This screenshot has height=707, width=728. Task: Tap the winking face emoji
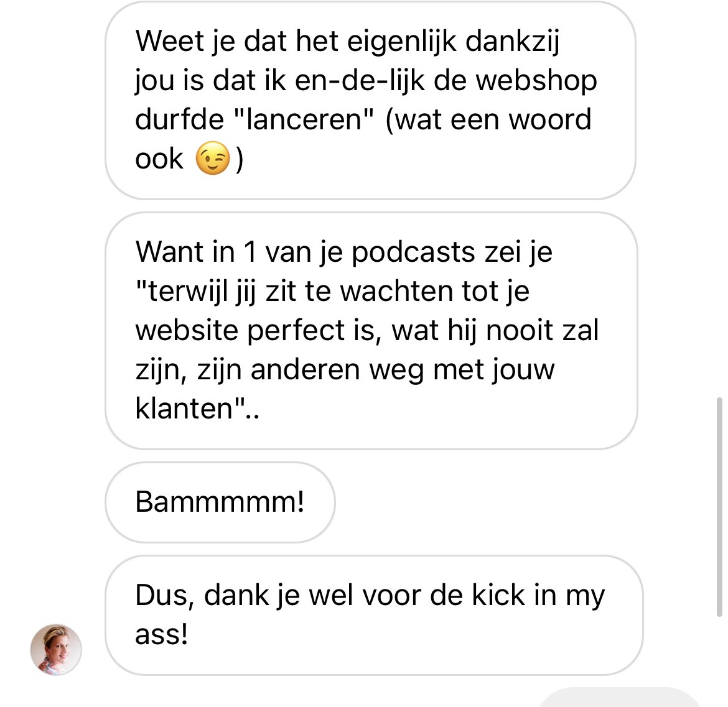tap(213, 158)
